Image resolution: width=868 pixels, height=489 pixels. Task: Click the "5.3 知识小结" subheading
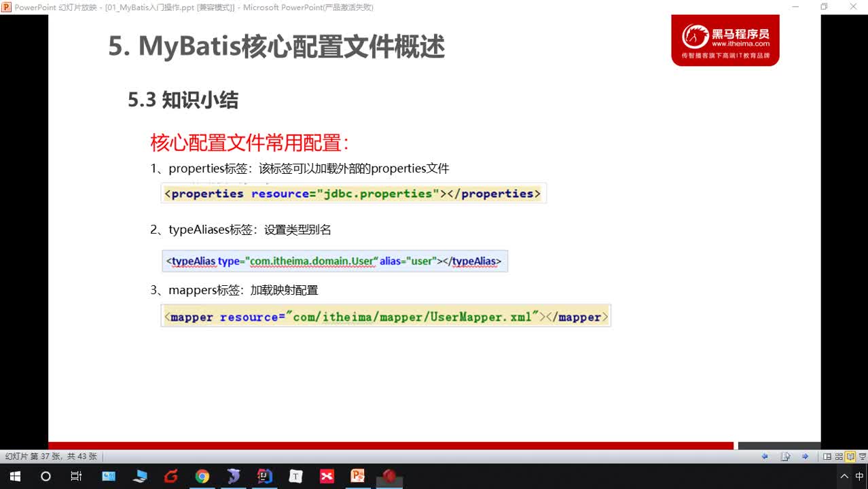[183, 101]
